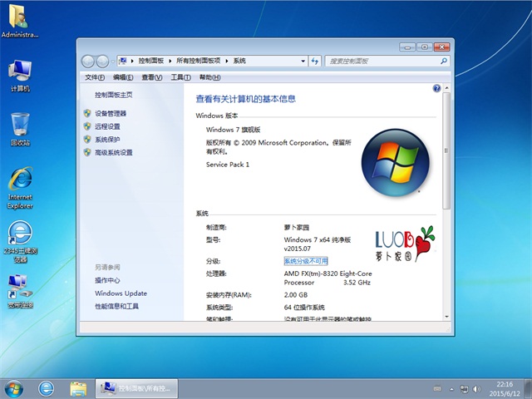The image size is (532, 399).
Task: Open the Windows Update link
Action: 121,293
